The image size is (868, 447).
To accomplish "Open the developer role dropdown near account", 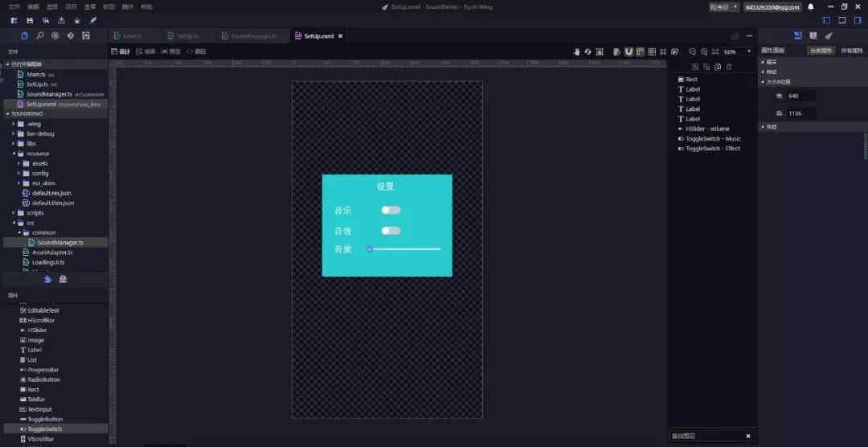I will [x=723, y=6].
